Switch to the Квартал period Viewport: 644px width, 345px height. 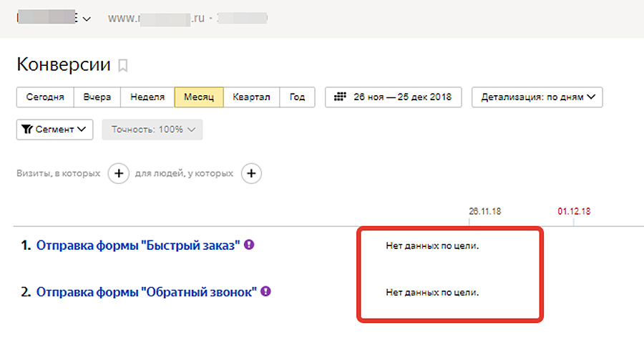(x=251, y=97)
